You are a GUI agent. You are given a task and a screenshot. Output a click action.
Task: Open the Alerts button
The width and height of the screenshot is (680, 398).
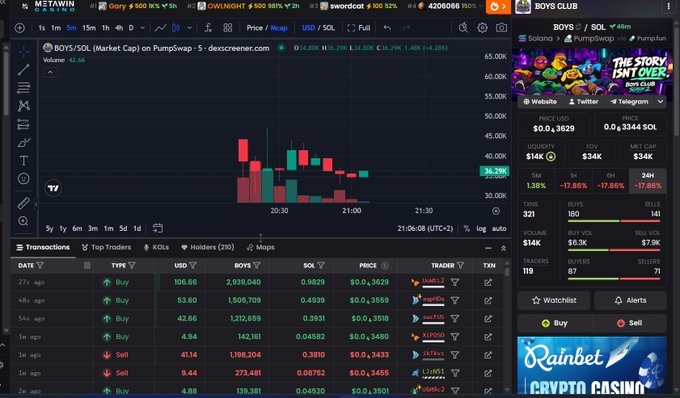(x=630, y=300)
